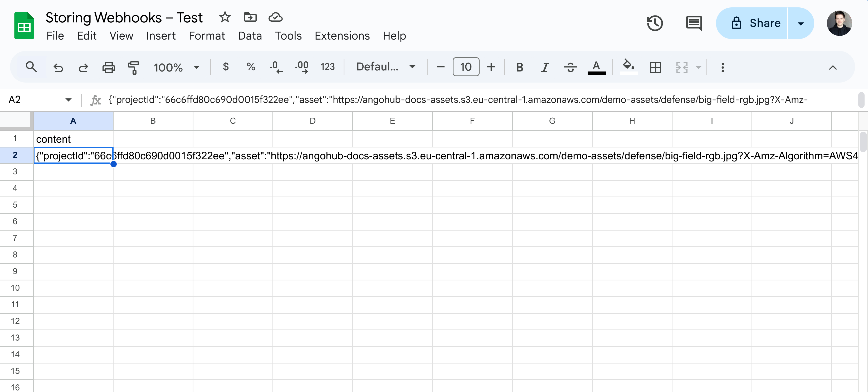Open the Share options dropdown arrow
868x392 pixels.
click(801, 23)
